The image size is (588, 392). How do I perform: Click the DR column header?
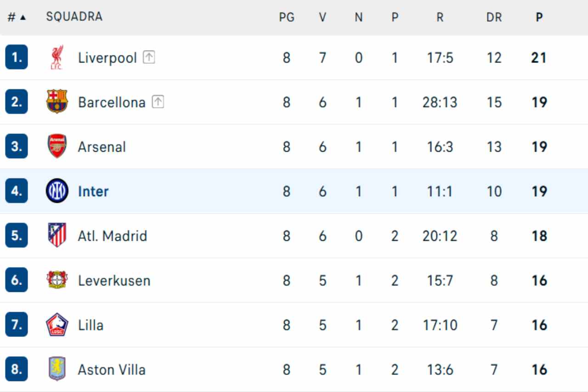click(x=494, y=16)
